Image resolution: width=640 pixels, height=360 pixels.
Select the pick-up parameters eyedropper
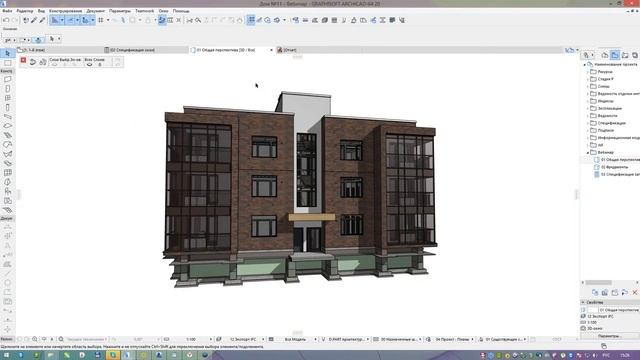coord(34,20)
